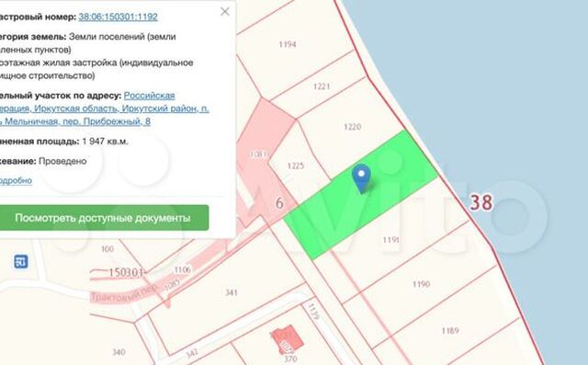
Task: Click the blue map location pin
Action: point(361,178)
